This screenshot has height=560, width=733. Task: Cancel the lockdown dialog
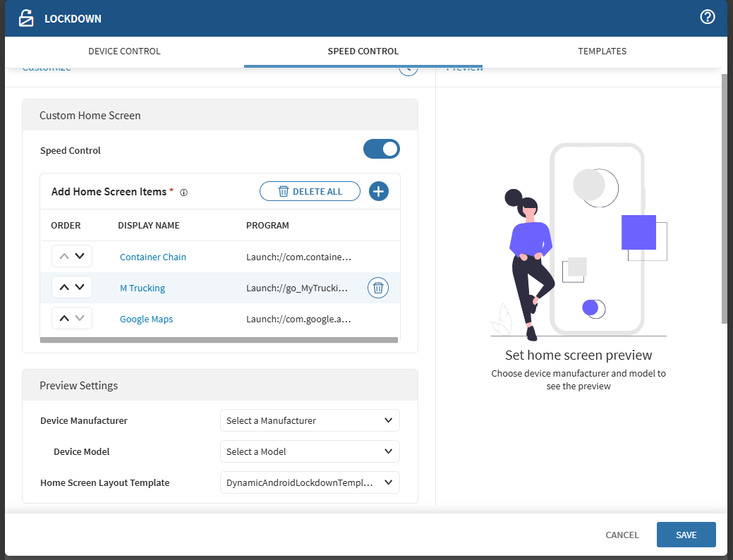[622, 535]
